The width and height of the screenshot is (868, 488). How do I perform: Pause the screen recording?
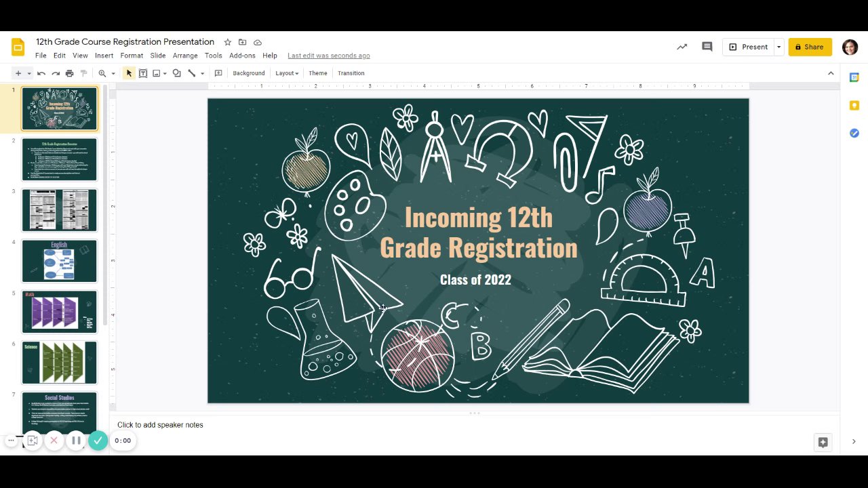(76, 441)
